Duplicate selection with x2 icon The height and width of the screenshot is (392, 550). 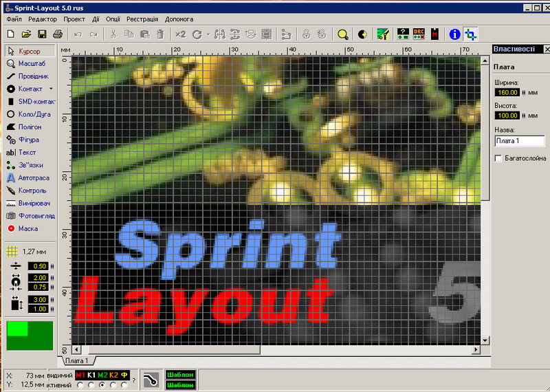click(180, 34)
